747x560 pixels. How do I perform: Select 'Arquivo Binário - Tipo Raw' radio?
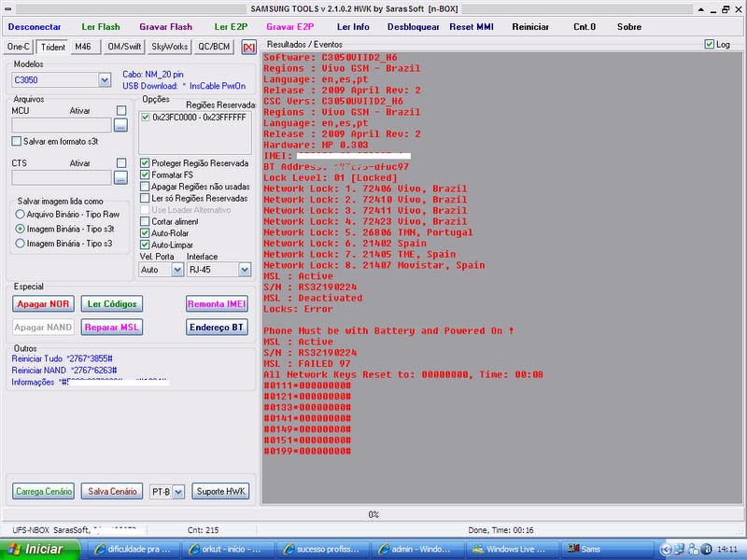[20, 215]
